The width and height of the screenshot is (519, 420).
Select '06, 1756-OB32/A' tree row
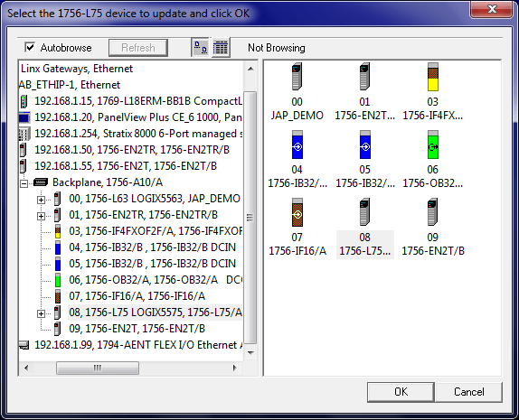point(156,280)
